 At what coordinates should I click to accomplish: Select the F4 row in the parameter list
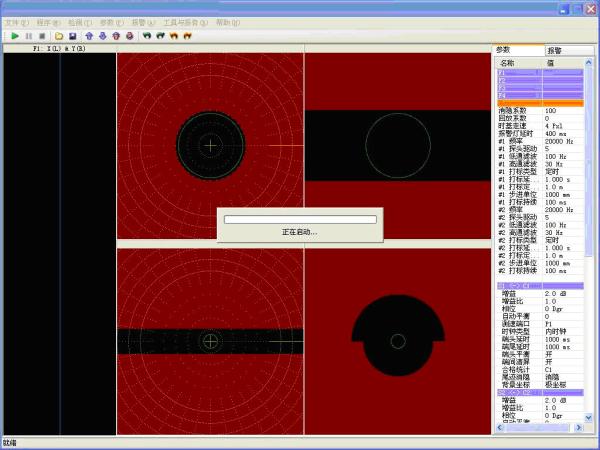pos(540,96)
